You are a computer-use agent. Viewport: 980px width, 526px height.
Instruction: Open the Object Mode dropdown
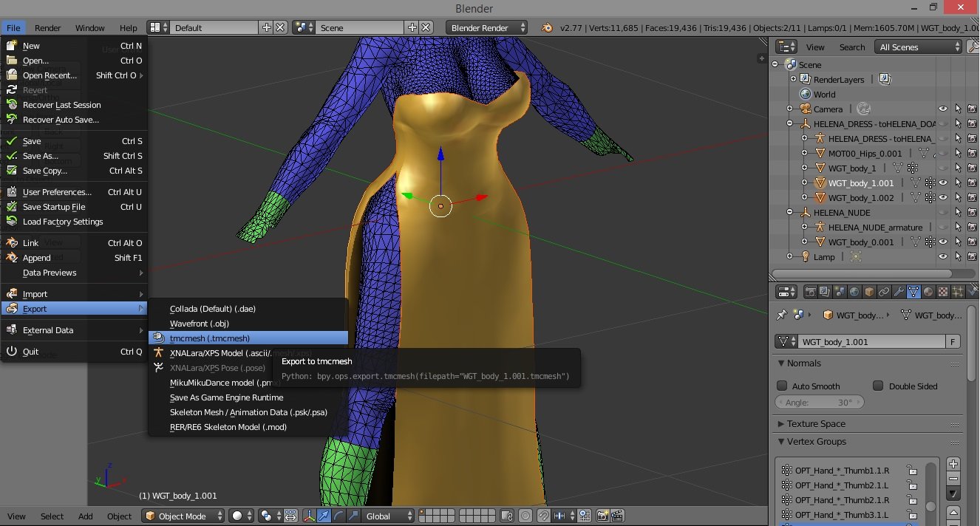click(183, 516)
